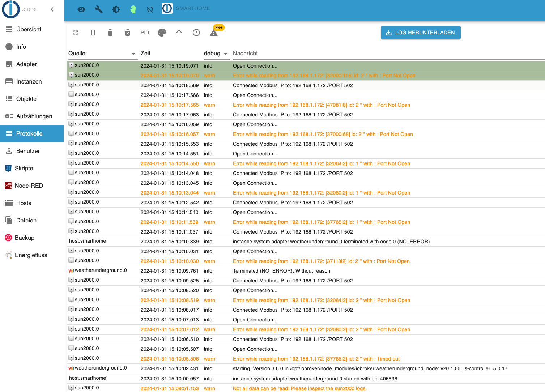The width and height of the screenshot is (545, 392).
Task: Click the Node-RED red icon
Action: [8, 186]
